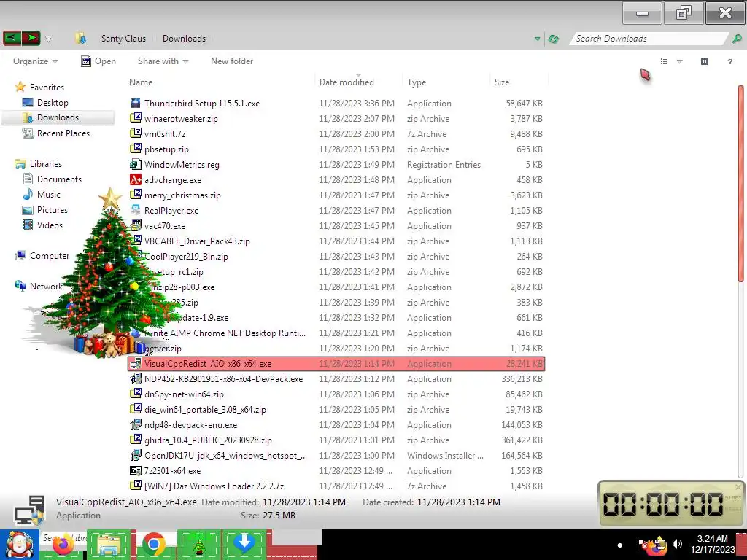Select the advchange.exe red icon

click(x=136, y=179)
